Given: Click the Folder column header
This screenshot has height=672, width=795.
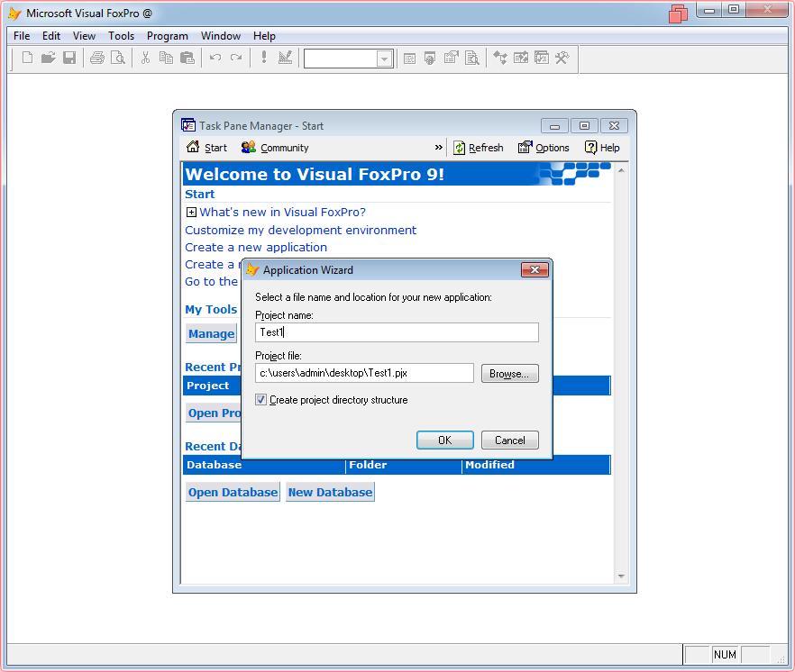Looking at the screenshot, I should [x=404, y=465].
